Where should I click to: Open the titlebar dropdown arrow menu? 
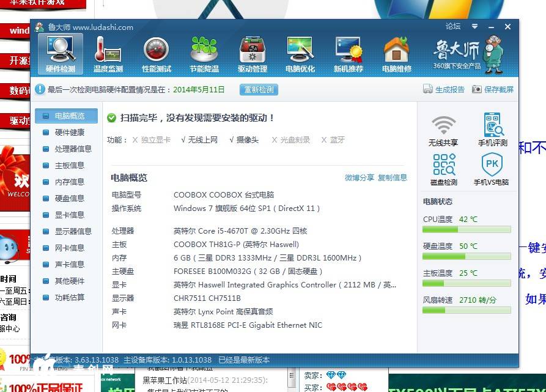[x=474, y=27]
